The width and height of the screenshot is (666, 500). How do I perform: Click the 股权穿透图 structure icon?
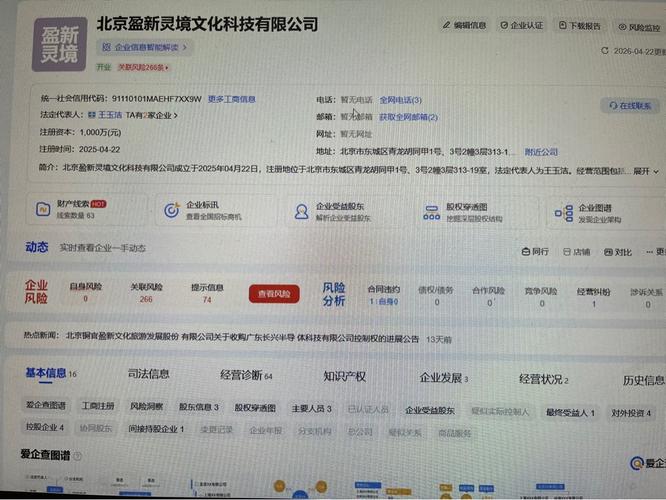coord(432,212)
